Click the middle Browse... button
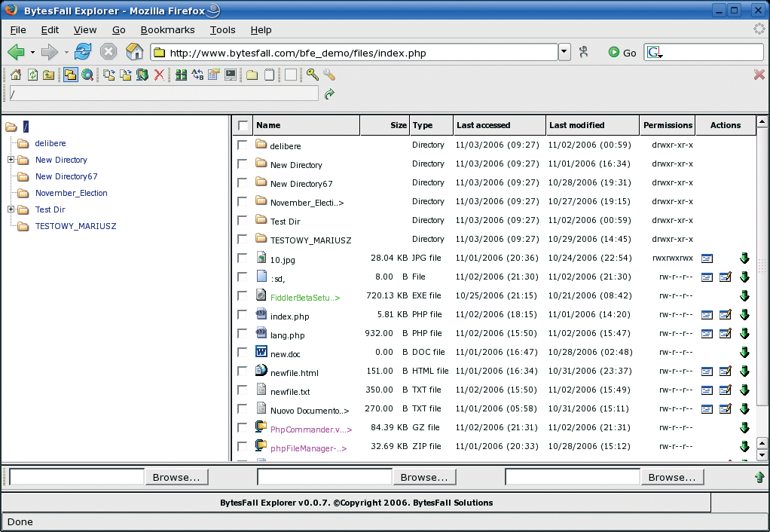 pyautogui.click(x=424, y=477)
